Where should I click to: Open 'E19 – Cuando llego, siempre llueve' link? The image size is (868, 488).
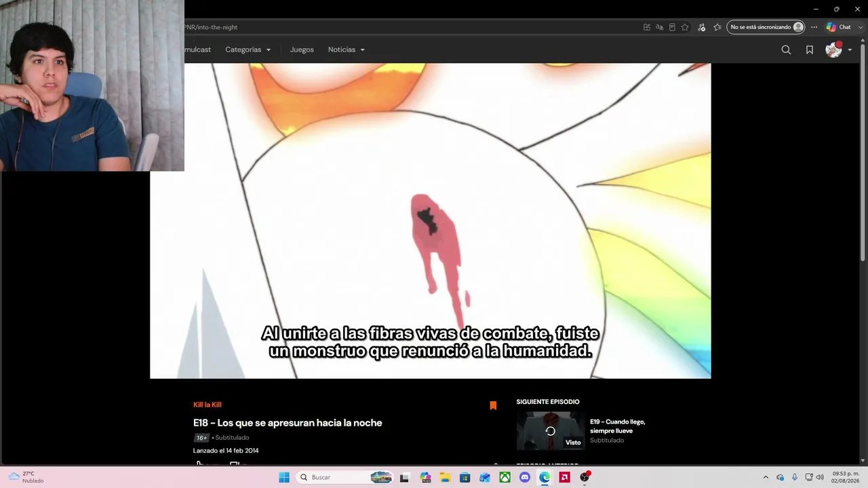click(x=618, y=426)
